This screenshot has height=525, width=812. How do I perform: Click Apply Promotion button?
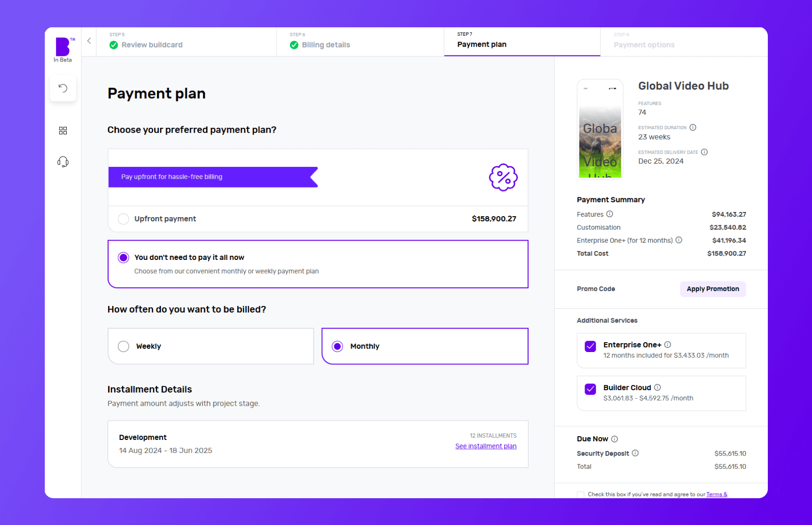tap(713, 289)
